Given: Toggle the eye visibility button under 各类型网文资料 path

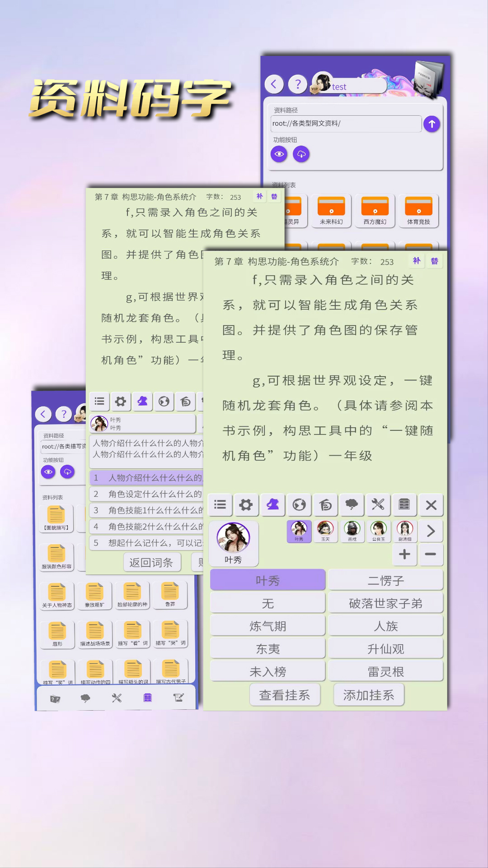Looking at the screenshot, I should coord(279,154).
